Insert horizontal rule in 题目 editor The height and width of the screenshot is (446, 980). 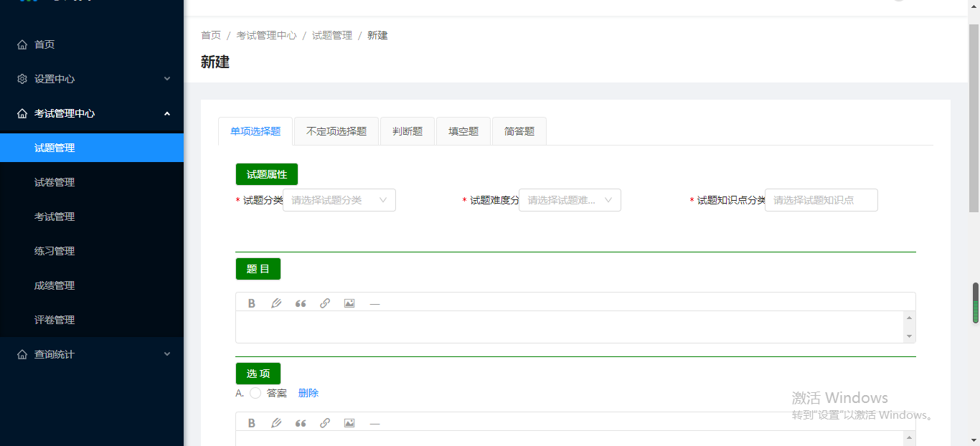[374, 303]
